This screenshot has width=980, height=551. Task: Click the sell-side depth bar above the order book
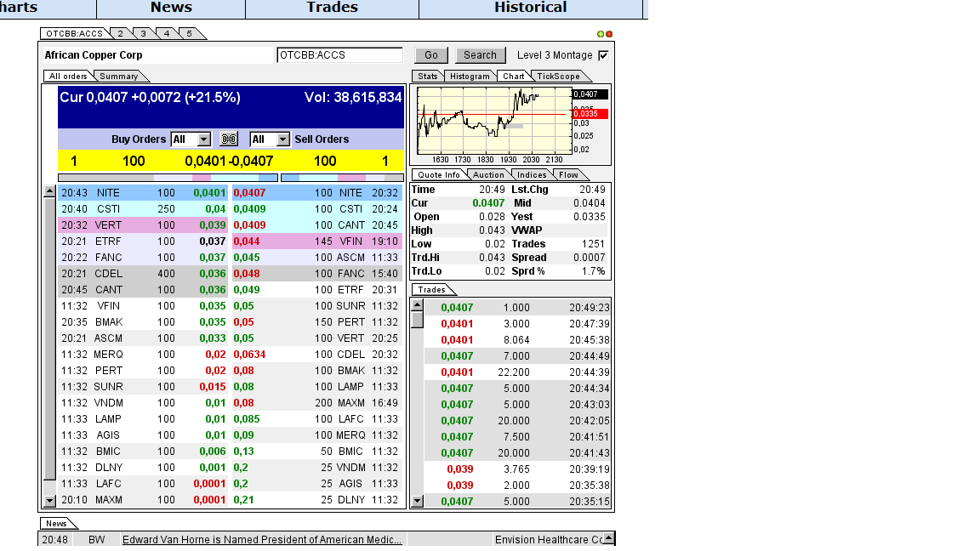pos(343,178)
